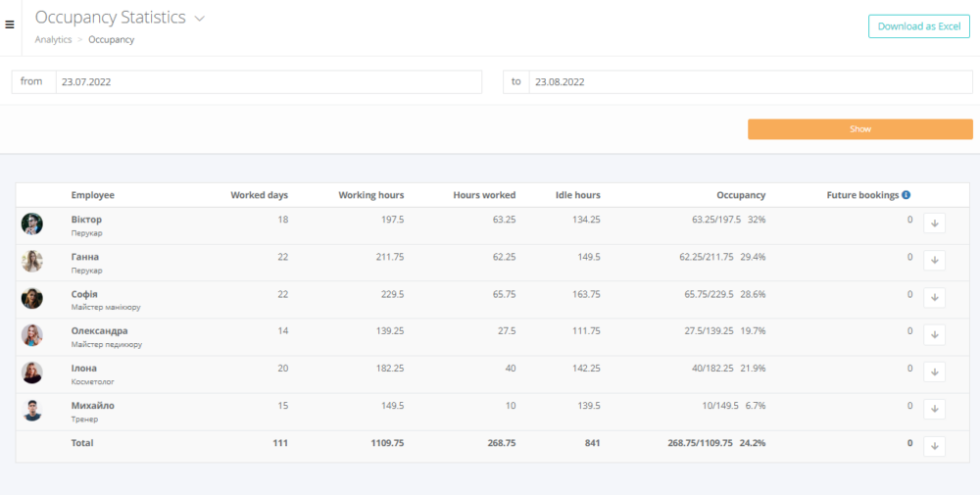The image size is (980, 495).
Task: Click Михайло's avatar thumbnail
Action: pos(32,411)
